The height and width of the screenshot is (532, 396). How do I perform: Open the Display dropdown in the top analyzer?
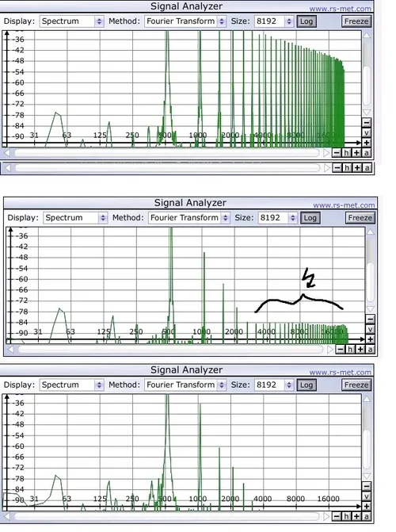[71, 21]
